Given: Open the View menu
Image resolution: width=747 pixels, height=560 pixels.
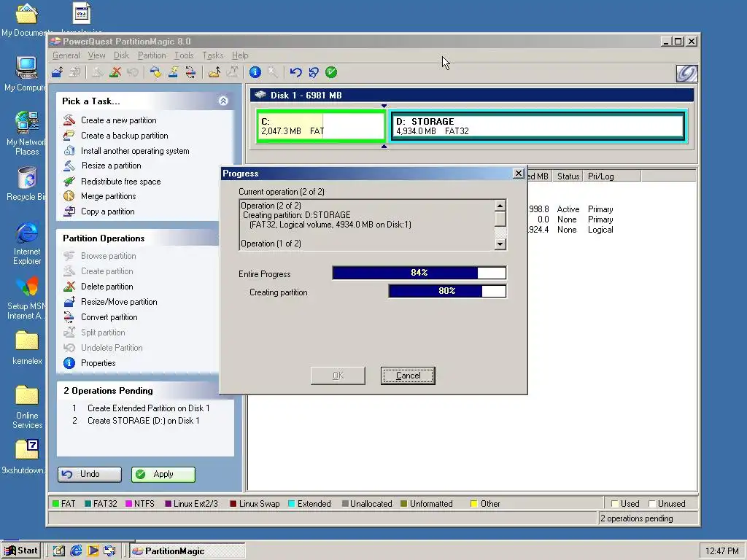Looking at the screenshot, I should click(x=96, y=55).
